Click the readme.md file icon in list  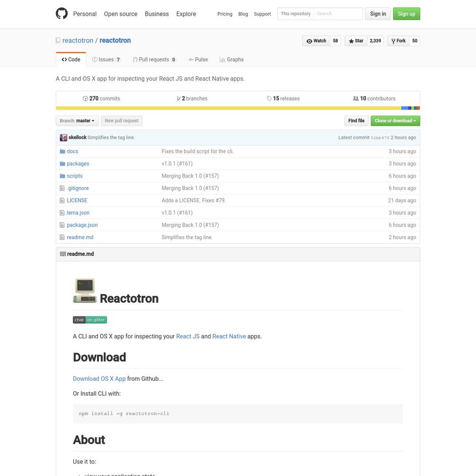pos(62,238)
